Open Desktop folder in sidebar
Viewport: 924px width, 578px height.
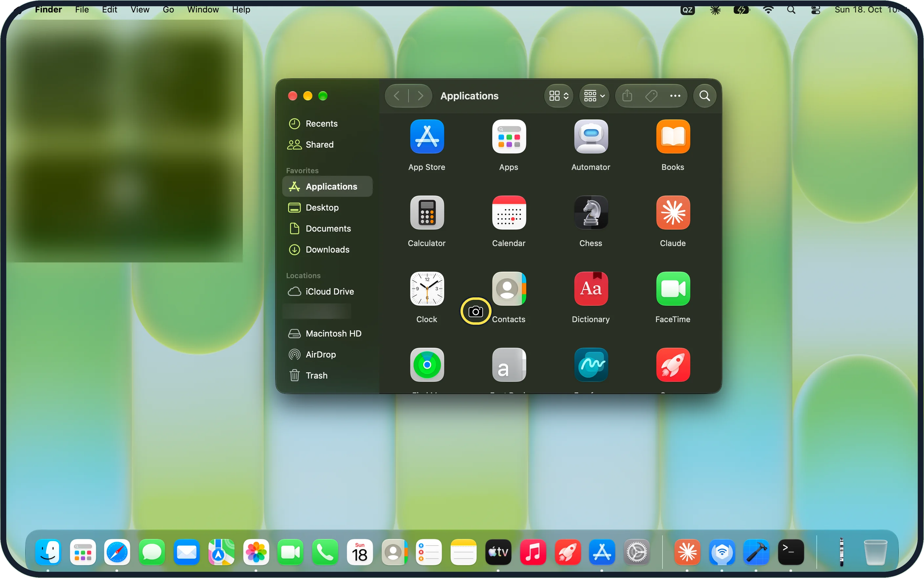pyautogui.click(x=327, y=207)
